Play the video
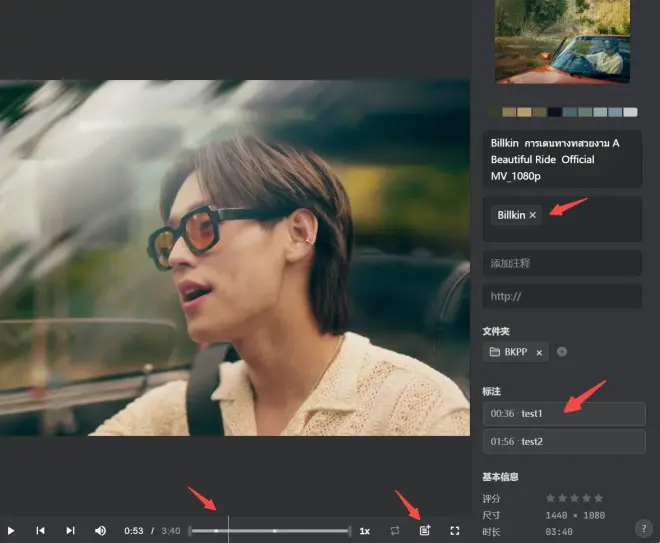 (11, 531)
